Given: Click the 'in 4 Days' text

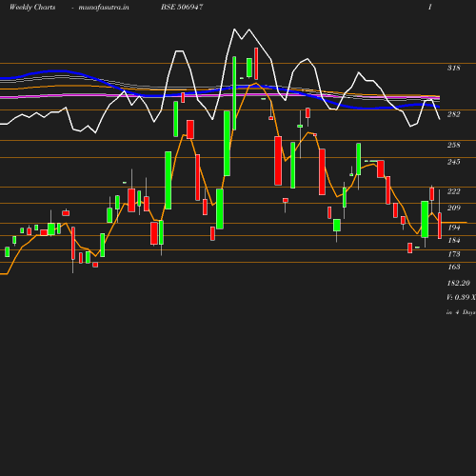Looking at the screenshot, I should [x=461, y=312].
